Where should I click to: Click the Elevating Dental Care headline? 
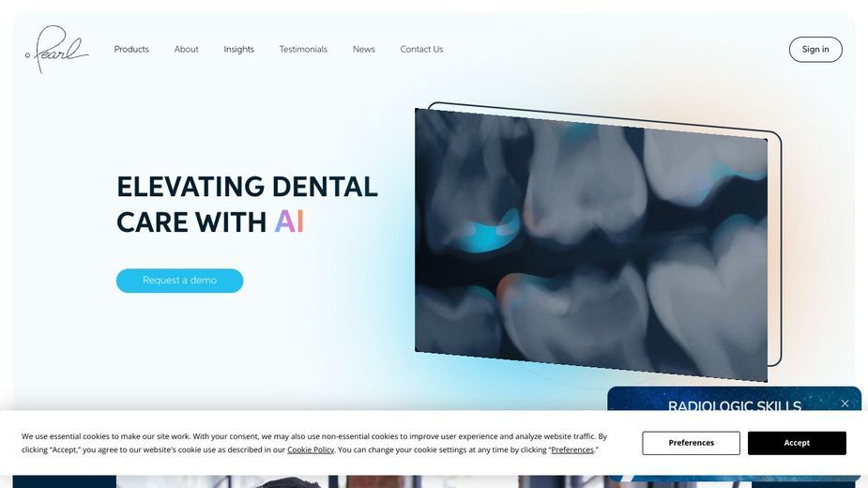[247, 204]
